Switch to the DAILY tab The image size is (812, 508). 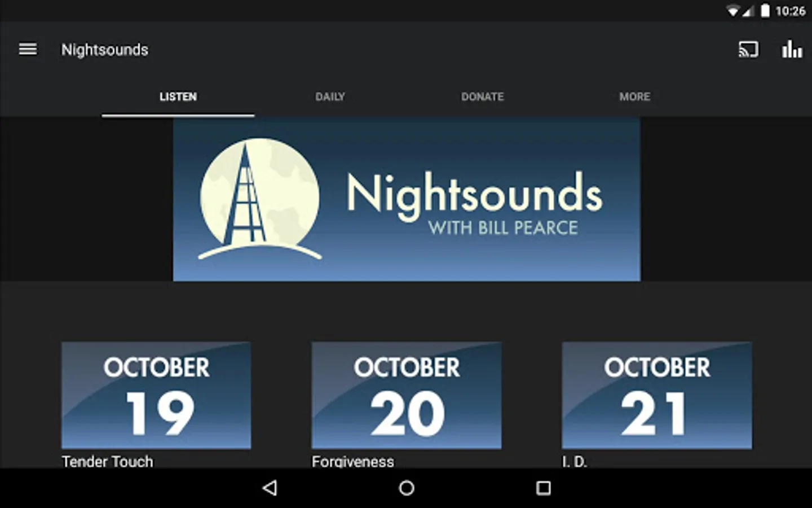330,97
